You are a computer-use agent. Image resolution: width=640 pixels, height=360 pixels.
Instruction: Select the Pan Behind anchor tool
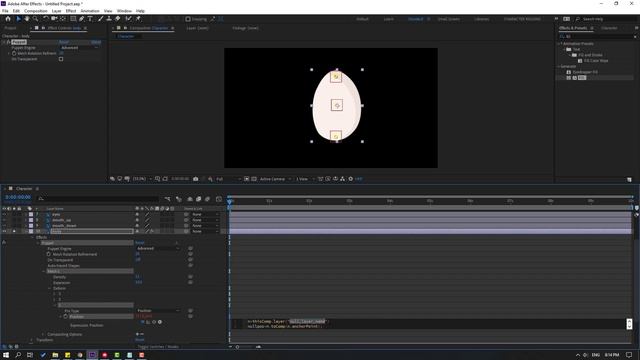coord(62,19)
